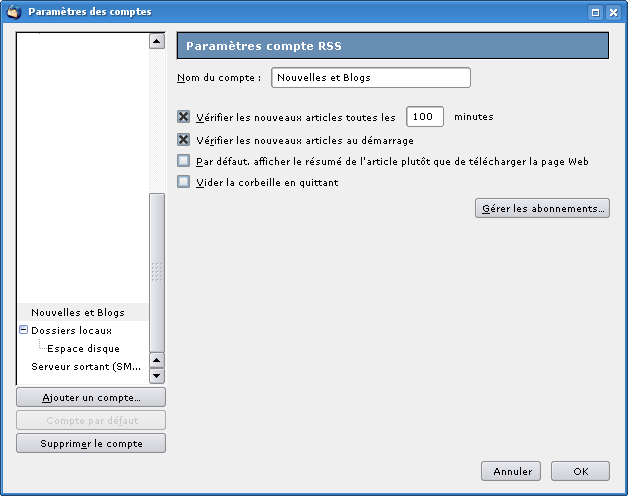Click the scroll-up arrow atop account list
This screenshot has height=496, width=628.
[x=157, y=41]
